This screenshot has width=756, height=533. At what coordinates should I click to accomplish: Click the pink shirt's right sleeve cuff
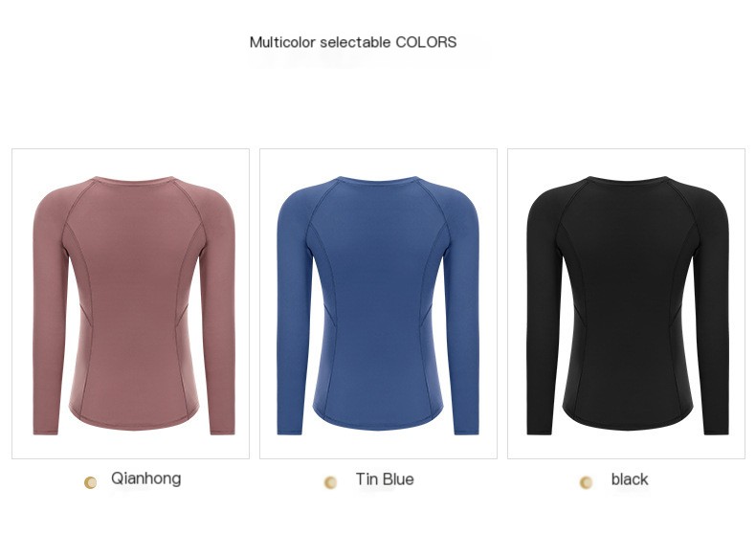[x=223, y=429]
